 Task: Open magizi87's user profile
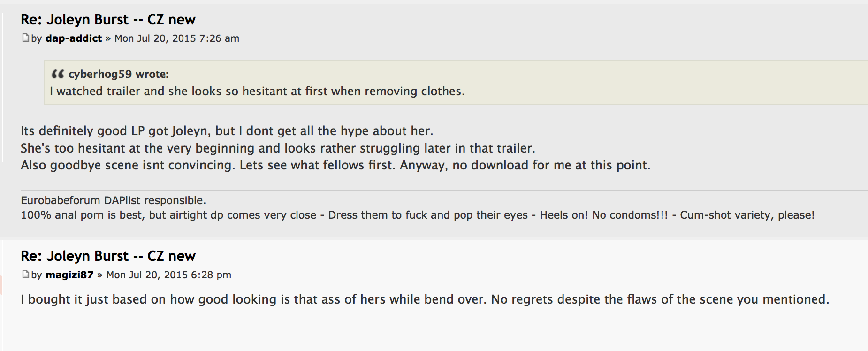(69, 275)
